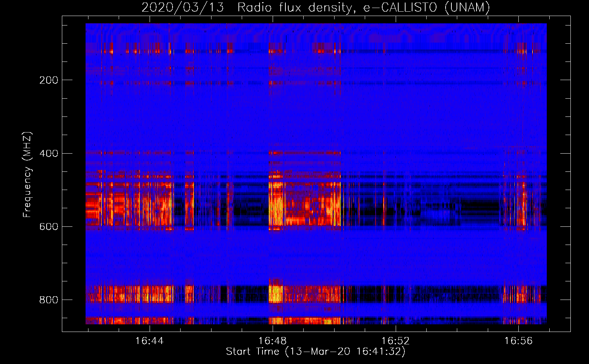This screenshot has height=364, width=589.
Task: Click the 400 frequency tick label
Action: coord(49,153)
